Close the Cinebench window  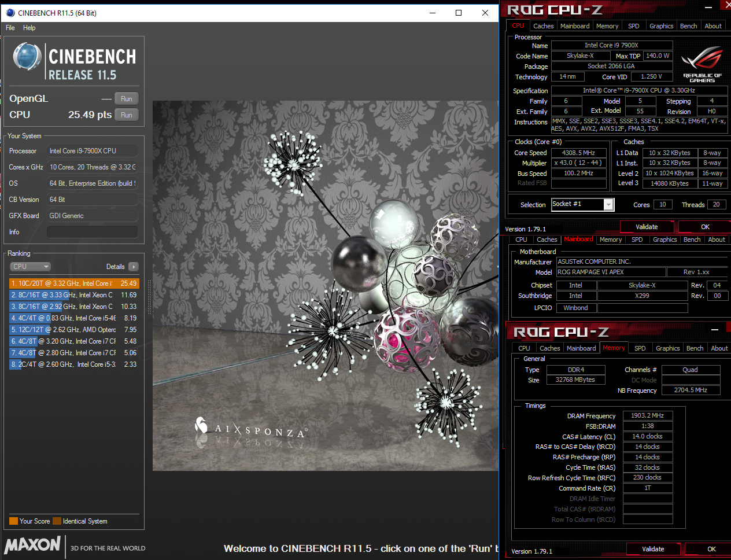pyautogui.click(x=485, y=13)
